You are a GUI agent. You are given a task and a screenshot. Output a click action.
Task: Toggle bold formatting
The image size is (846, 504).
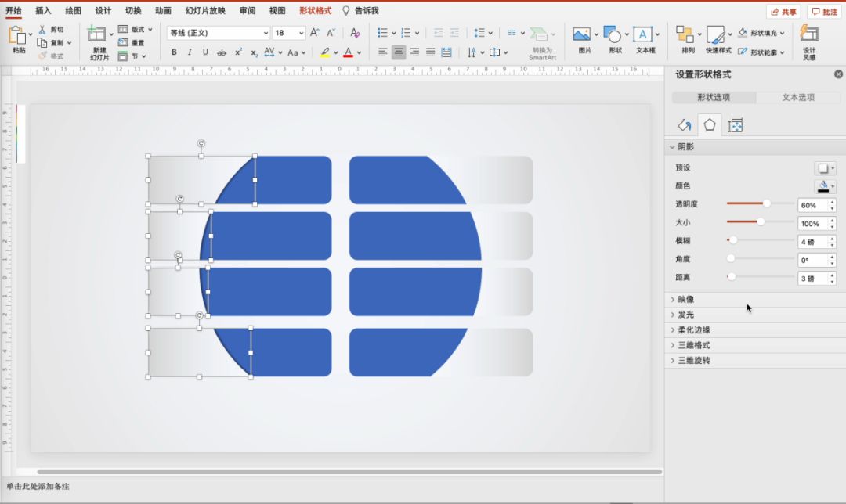[x=174, y=52]
